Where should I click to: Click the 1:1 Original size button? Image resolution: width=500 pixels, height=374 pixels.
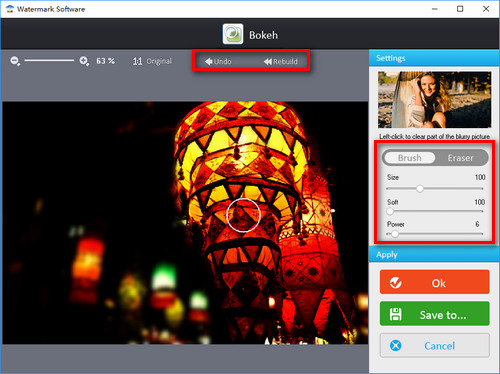[x=152, y=61]
